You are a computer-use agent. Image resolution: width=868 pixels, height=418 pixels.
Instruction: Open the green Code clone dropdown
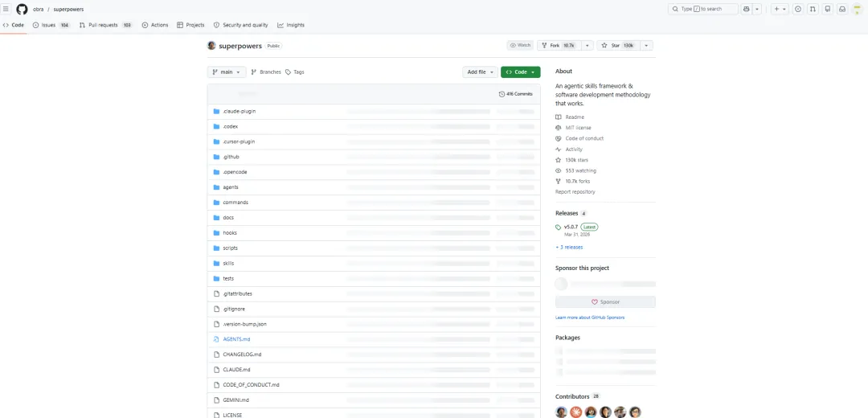tap(520, 72)
